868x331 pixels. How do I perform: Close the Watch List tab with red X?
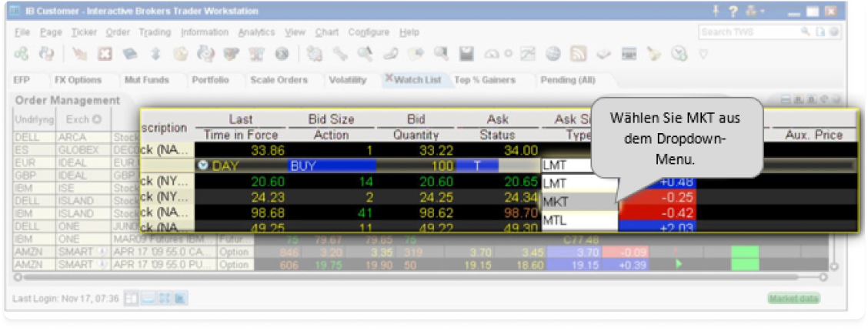click(389, 79)
